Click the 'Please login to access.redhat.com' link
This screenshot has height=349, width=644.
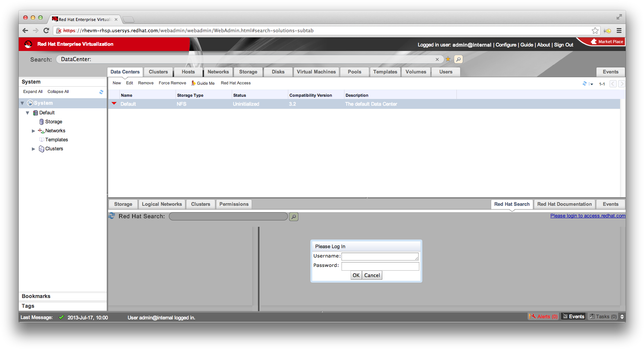pyautogui.click(x=588, y=216)
